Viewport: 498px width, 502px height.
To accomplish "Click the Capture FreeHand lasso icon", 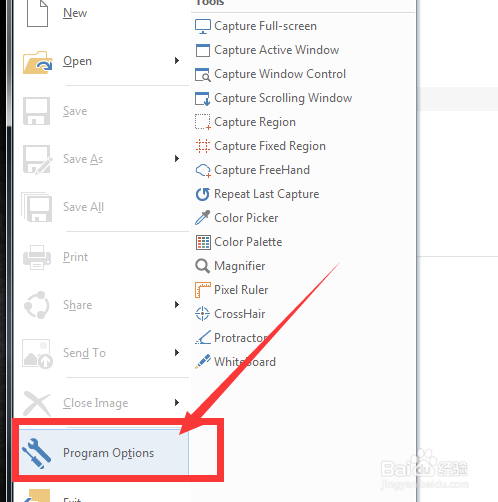I will pos(203,170).
